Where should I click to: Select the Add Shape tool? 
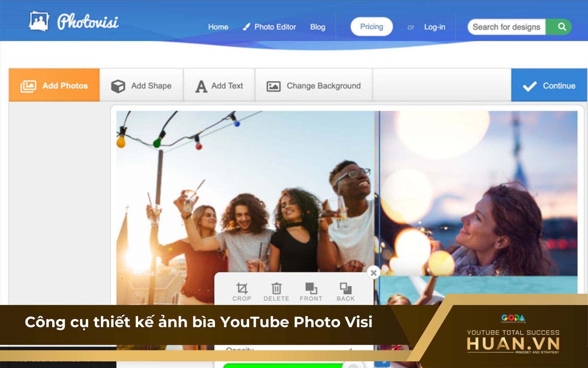pos(141,85)
